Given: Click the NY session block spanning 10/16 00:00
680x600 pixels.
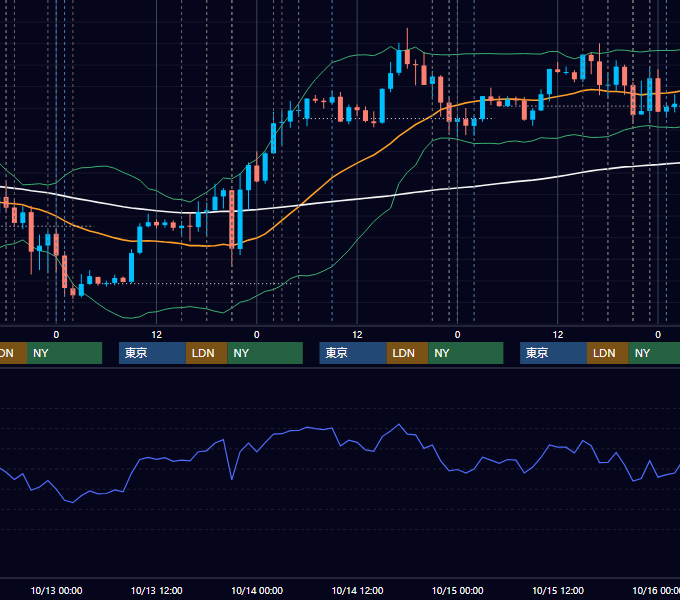Looking at the screenshot, I should tap(654, 353).
